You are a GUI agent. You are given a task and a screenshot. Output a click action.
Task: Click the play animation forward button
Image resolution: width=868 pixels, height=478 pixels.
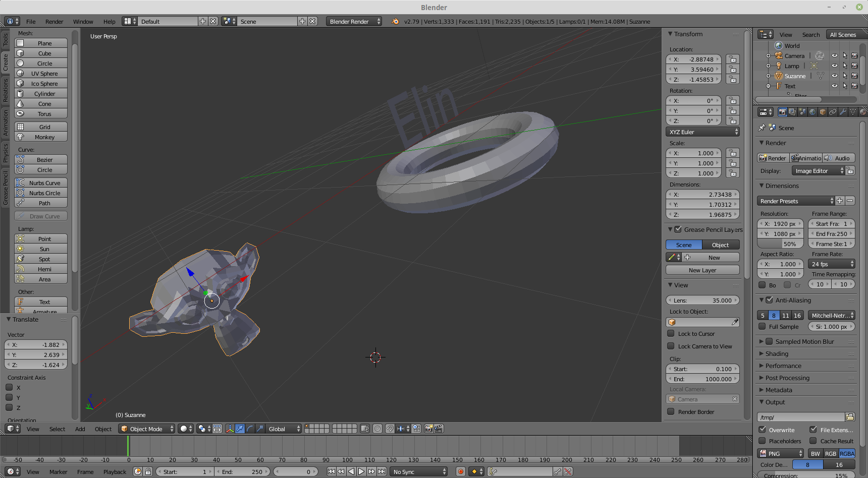point(361,471)
